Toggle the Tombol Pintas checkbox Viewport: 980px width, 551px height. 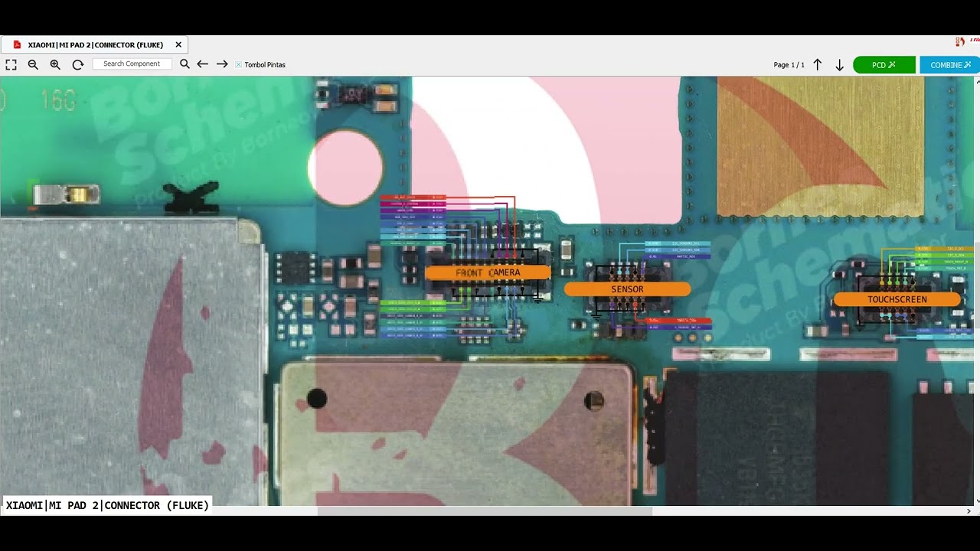(x=238, y=65)
